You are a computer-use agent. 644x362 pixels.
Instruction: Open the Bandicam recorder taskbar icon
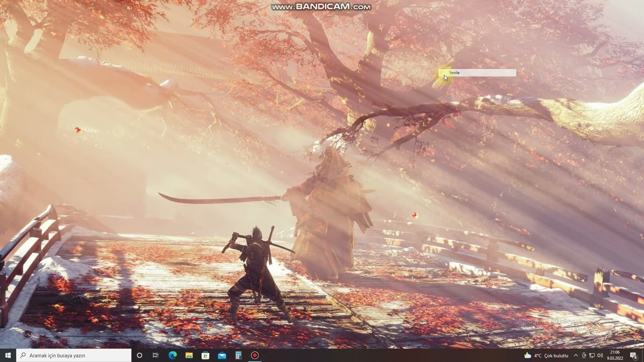click(x=255, y=355)
